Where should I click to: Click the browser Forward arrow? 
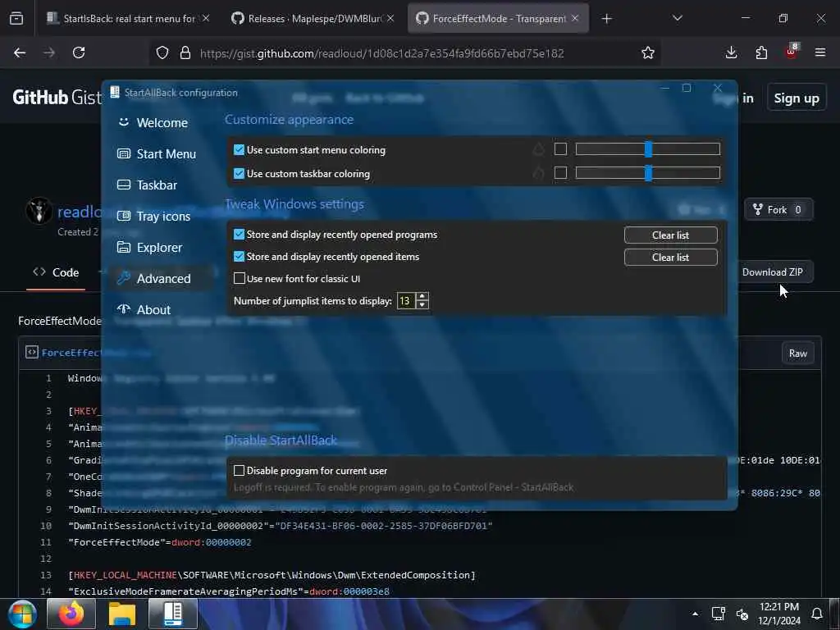(x=49, y=52)
